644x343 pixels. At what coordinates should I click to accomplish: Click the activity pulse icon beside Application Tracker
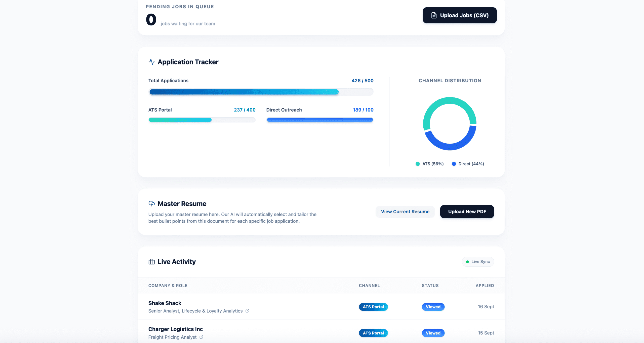pyautogui.click(x=151, y=62)
